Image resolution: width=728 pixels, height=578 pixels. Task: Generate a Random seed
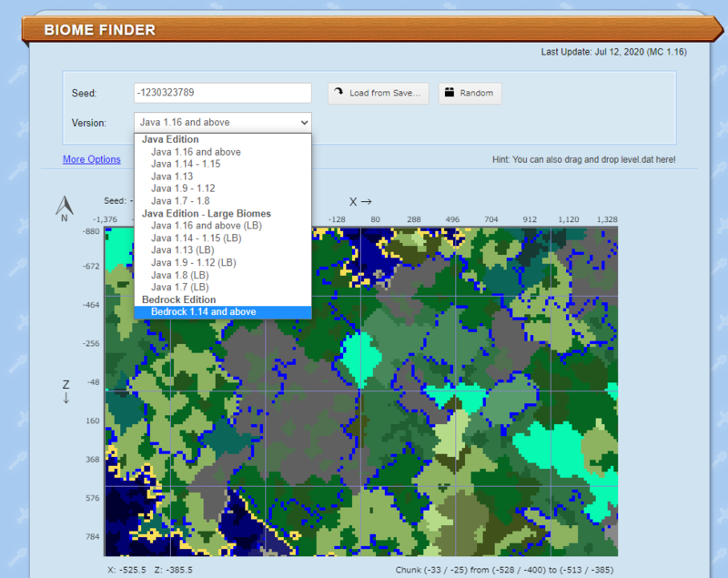coord(470,94)
